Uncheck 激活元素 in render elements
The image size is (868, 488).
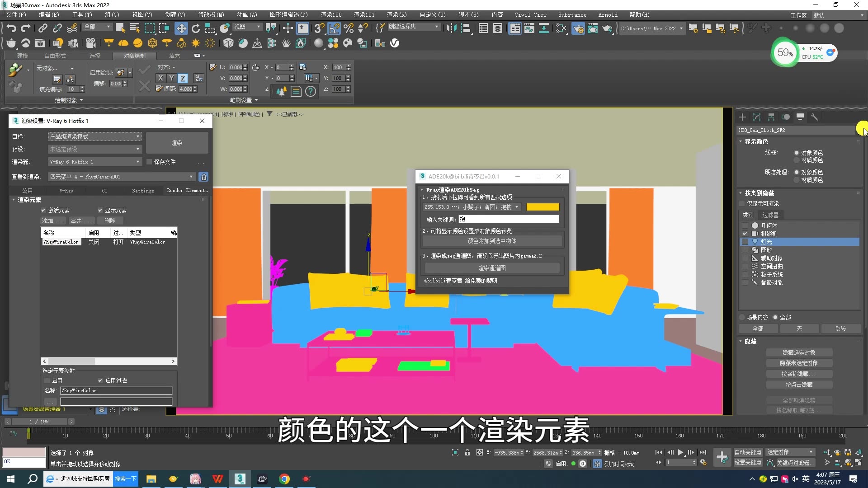(43, 210)
